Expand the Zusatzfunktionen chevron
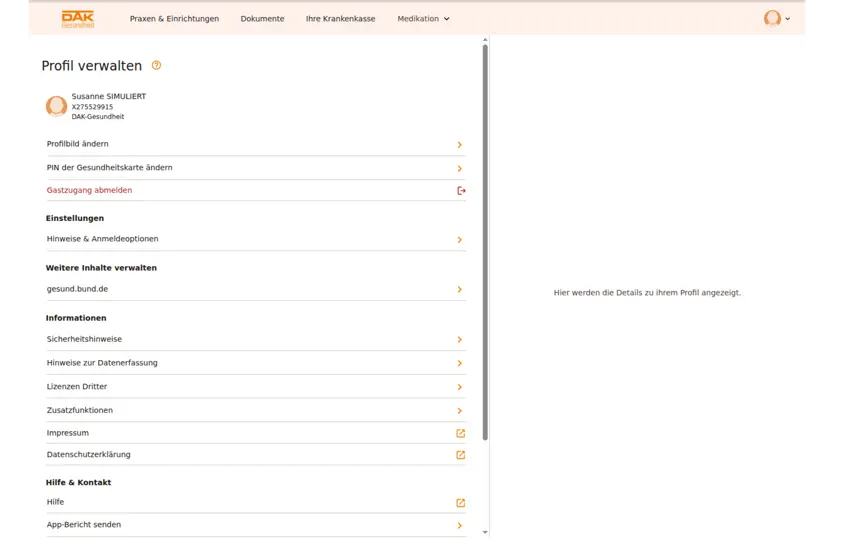 click(460, 411)
